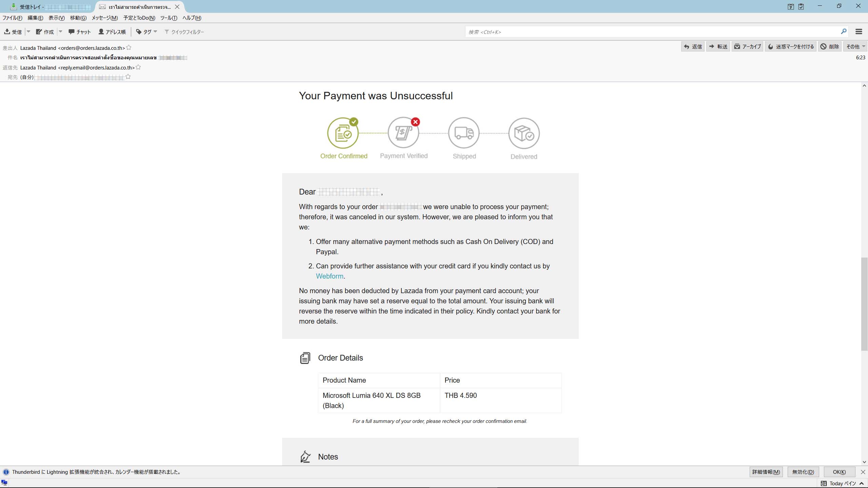
Task: Click the Order Confirmed status icon
Action: click(x=343, y=133)
